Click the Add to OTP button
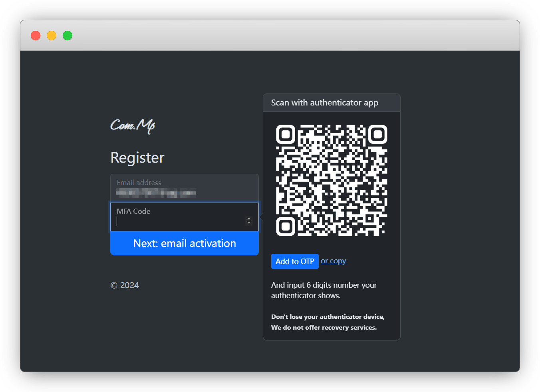Screen dimensions: 540x392 pos(295,261)
